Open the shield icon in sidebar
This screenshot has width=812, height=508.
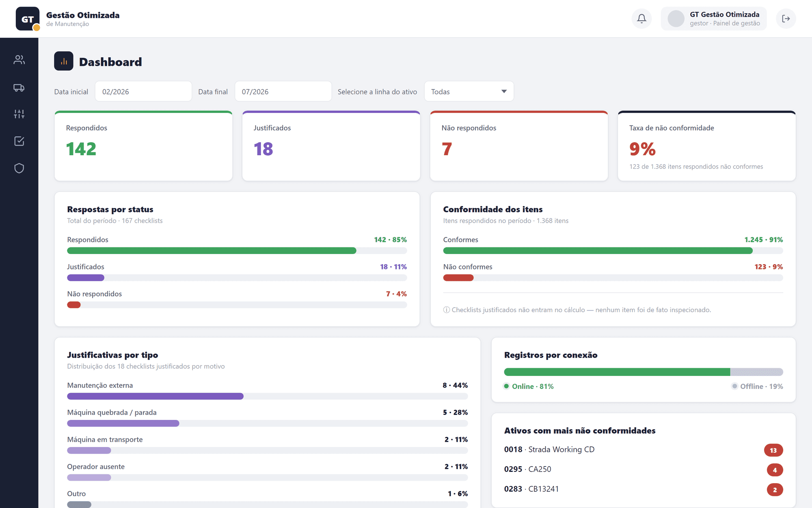click(x=19, y=168)
